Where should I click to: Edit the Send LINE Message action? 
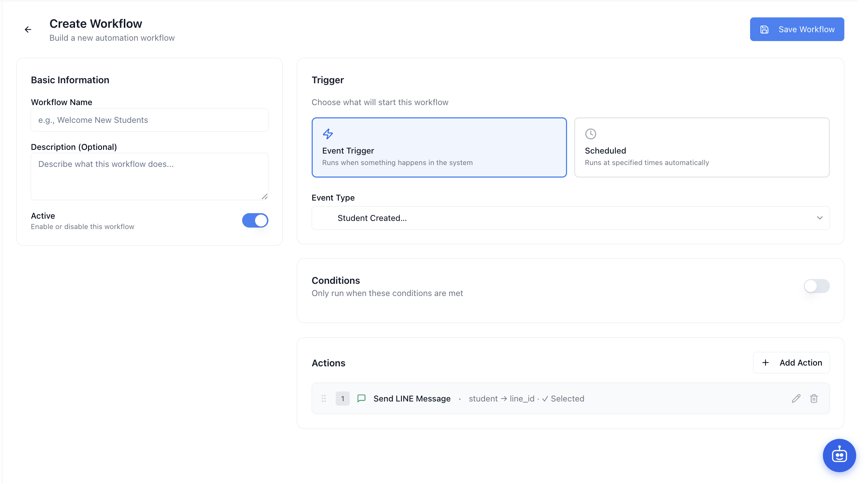pos(796,399)
